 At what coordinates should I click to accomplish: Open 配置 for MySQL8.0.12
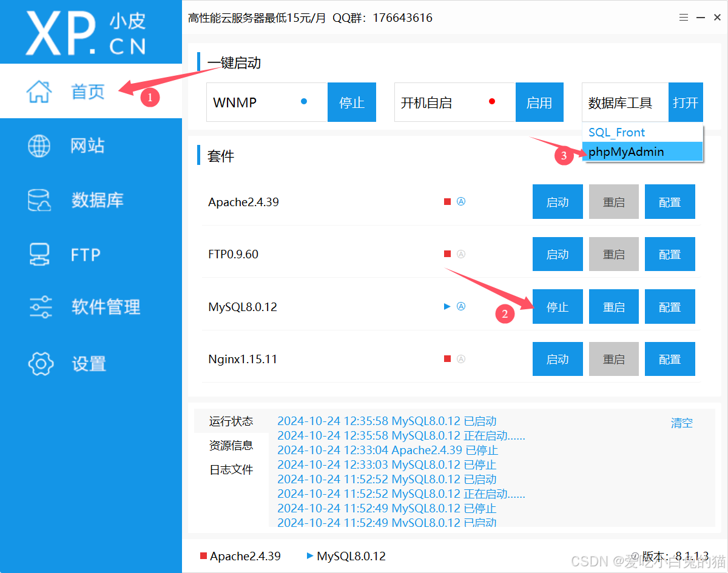click(670, 307)
